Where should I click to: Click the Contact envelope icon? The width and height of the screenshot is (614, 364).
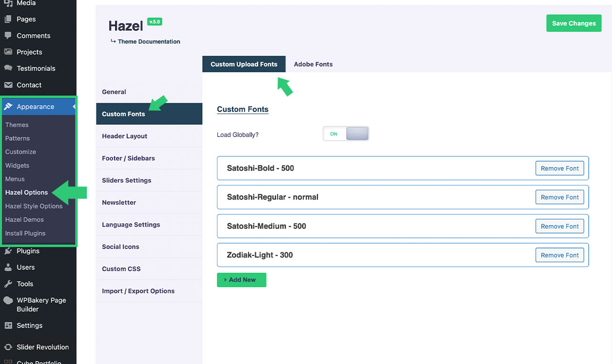pos(8,85)
